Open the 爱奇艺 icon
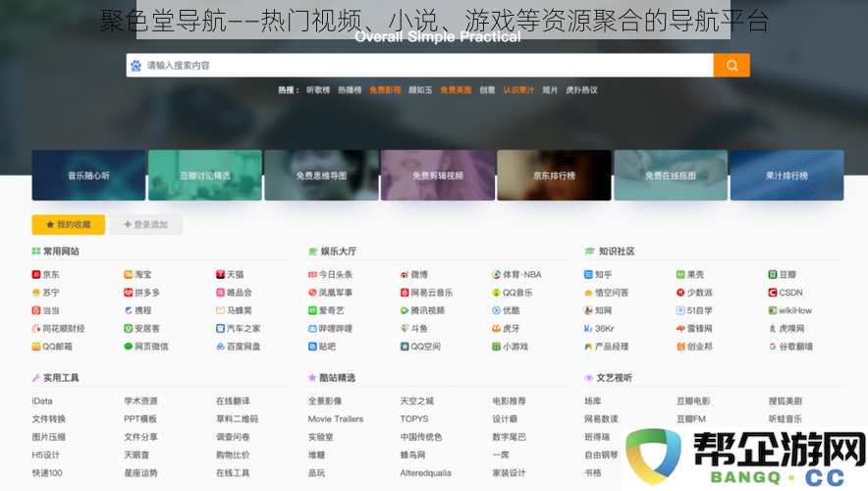The image size is (868, 491). 312,310
